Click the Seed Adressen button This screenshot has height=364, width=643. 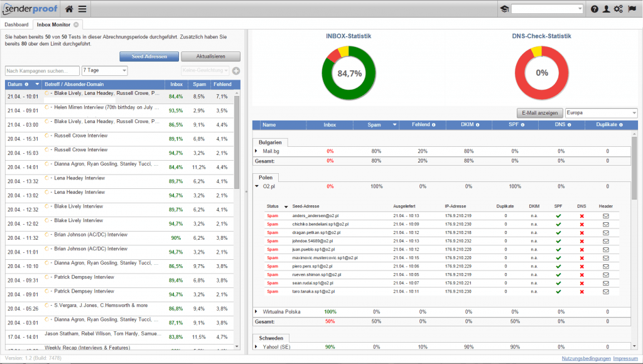click(x=149, y=56)
